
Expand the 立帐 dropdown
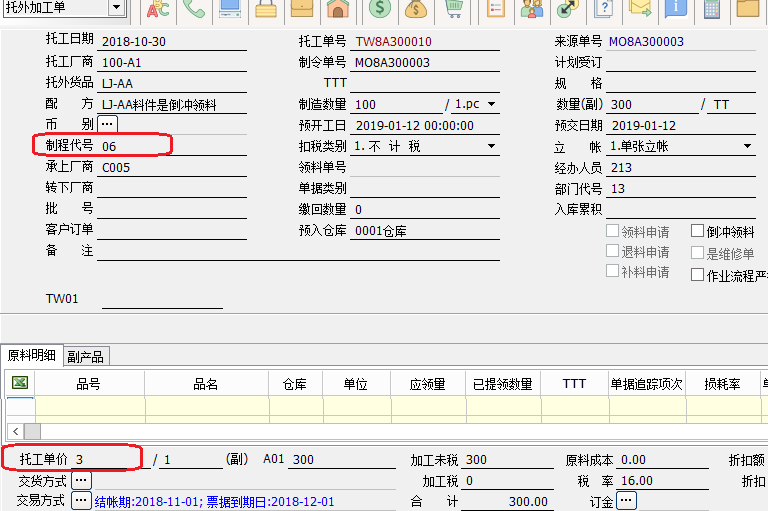click(747, 147)
